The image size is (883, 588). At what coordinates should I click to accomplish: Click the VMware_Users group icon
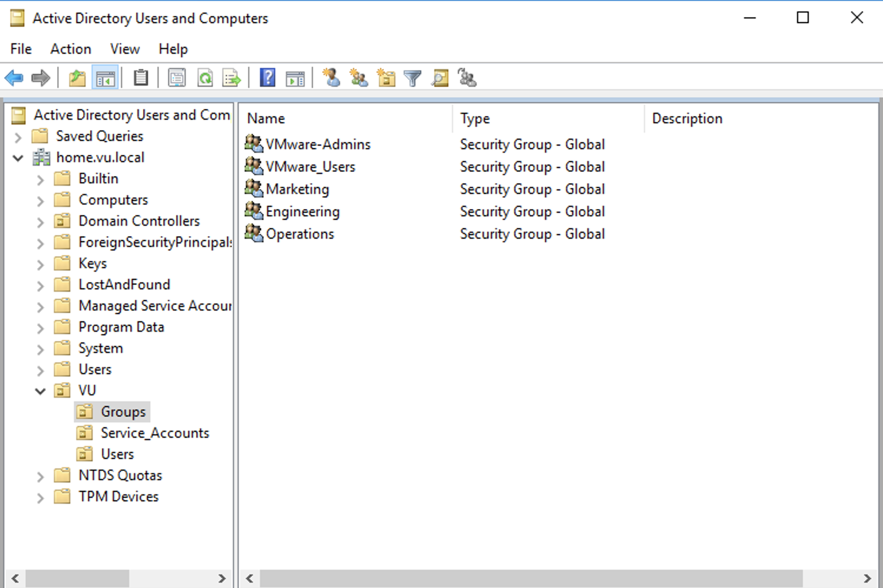pyautogui.click(x=254, y=166)
